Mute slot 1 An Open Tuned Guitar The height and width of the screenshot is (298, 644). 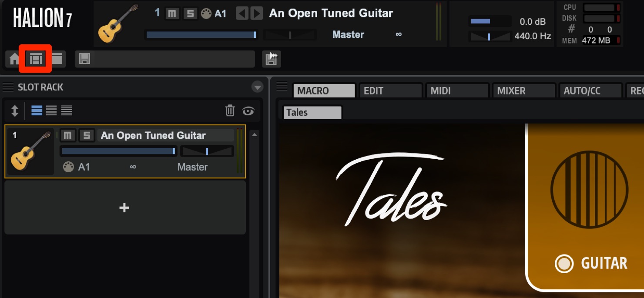click(67, 135)
